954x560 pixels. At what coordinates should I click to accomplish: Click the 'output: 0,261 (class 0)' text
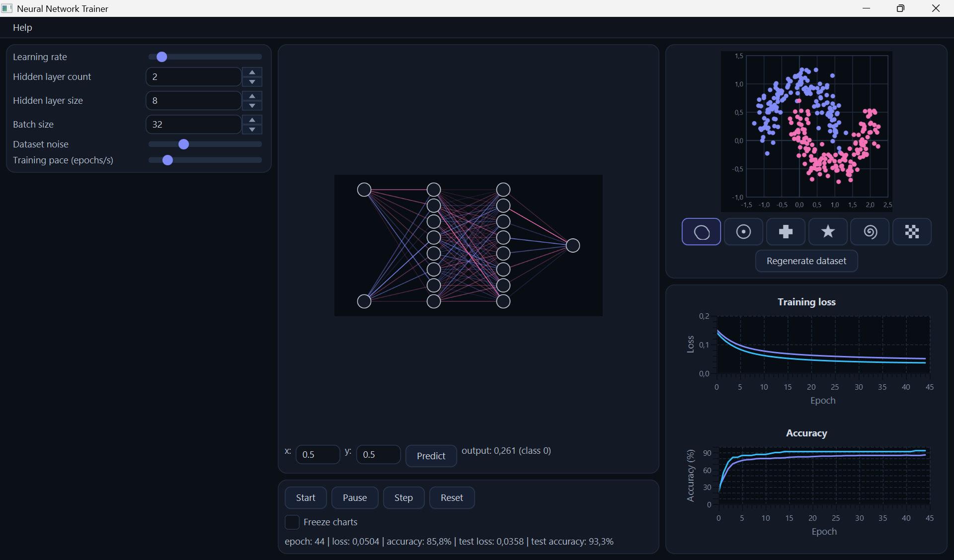point(506,451)
